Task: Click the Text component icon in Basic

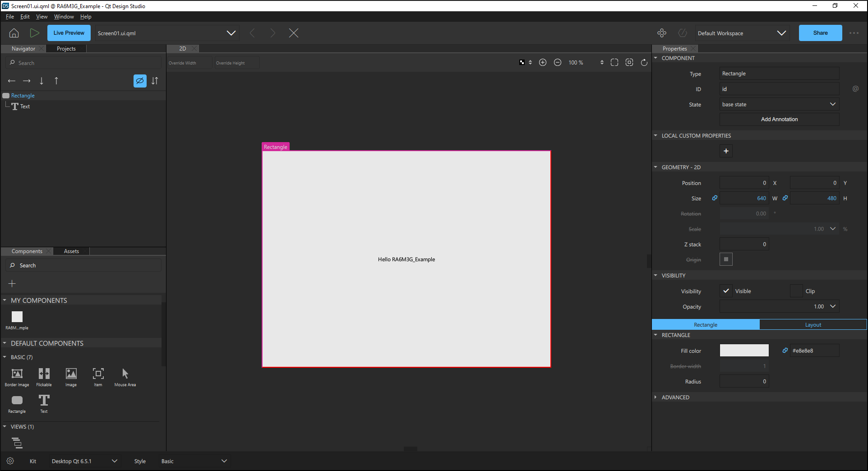Action: 44,401
